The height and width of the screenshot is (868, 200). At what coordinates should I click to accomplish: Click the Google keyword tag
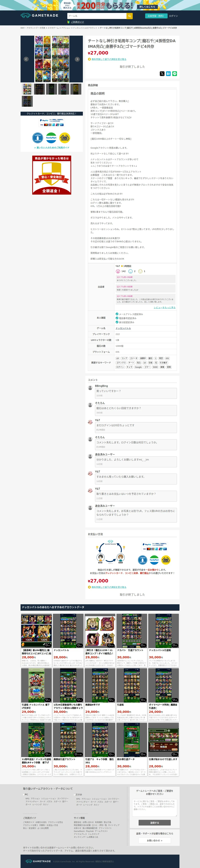[138, 367]
